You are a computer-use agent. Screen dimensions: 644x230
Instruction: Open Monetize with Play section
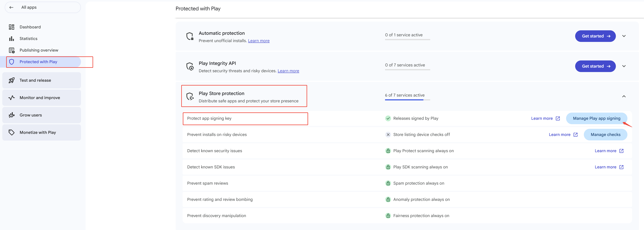[x=41, y=132]
